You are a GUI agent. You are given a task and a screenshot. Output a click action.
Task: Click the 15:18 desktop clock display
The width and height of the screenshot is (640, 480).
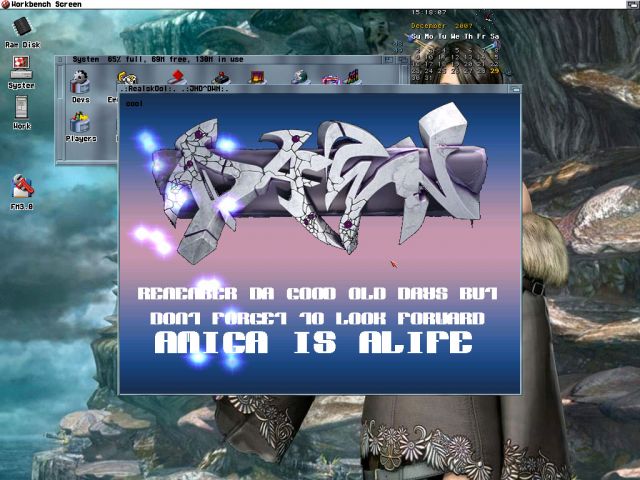429,13
